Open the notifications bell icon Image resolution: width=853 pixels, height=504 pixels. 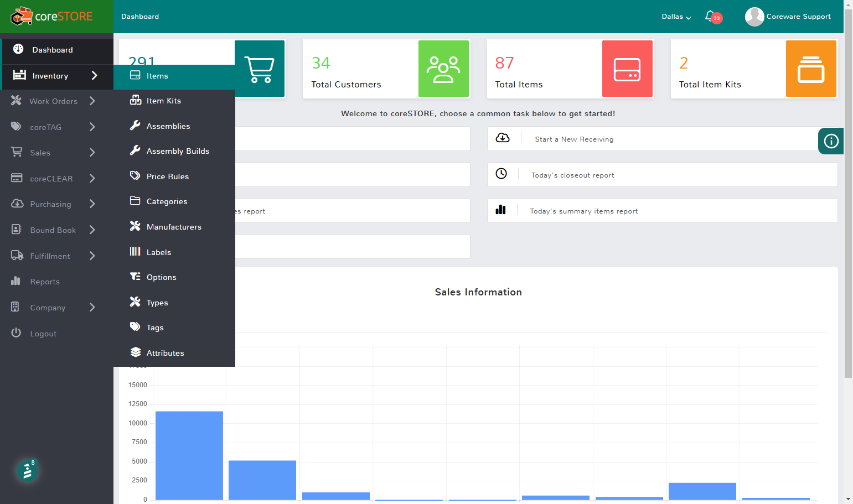710,16
